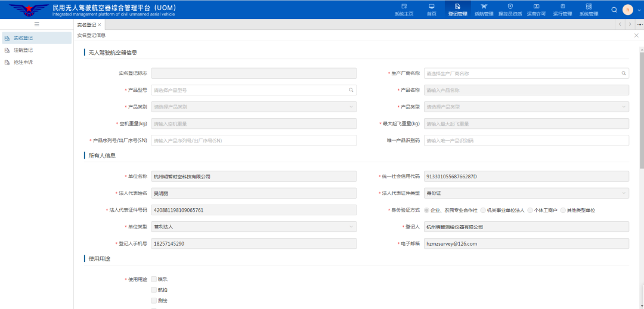Open the 产品类型 dropdown

[x=526, y=107]
